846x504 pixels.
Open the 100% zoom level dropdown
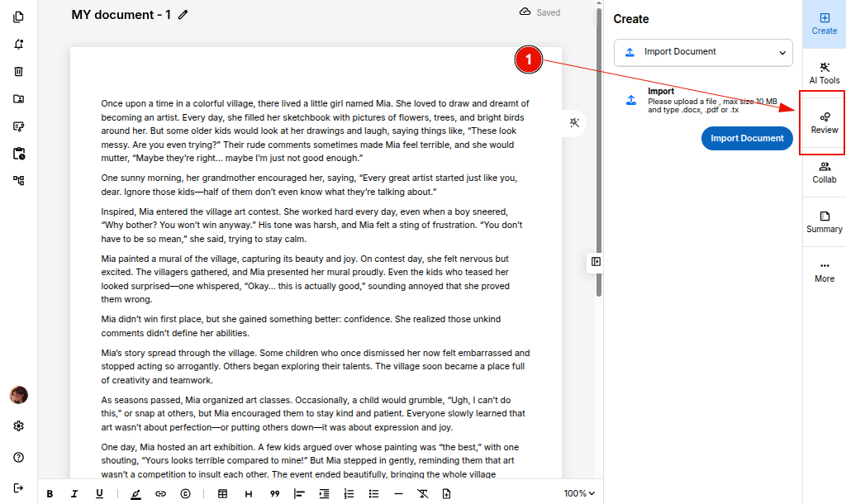click(579, 493)
